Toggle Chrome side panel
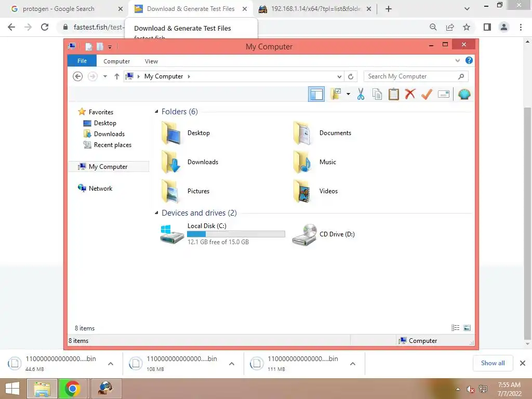This screenshot has height=399, width=532. 487,27
